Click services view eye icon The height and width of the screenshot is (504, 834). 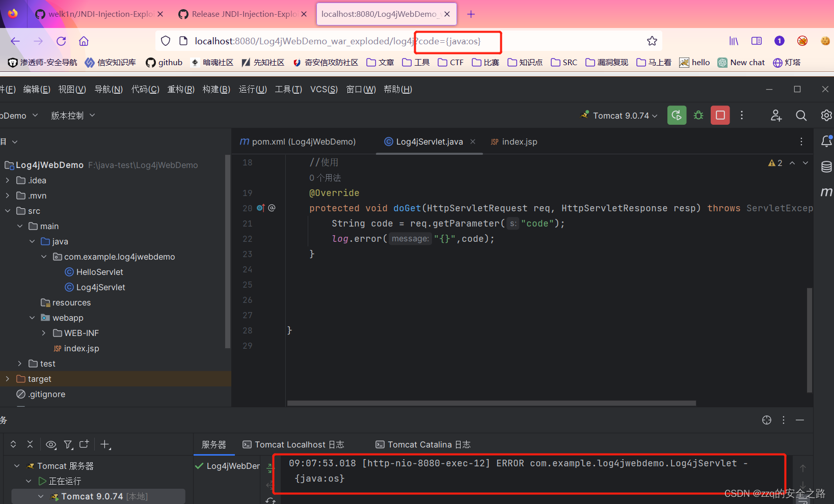tap(51, 444)
